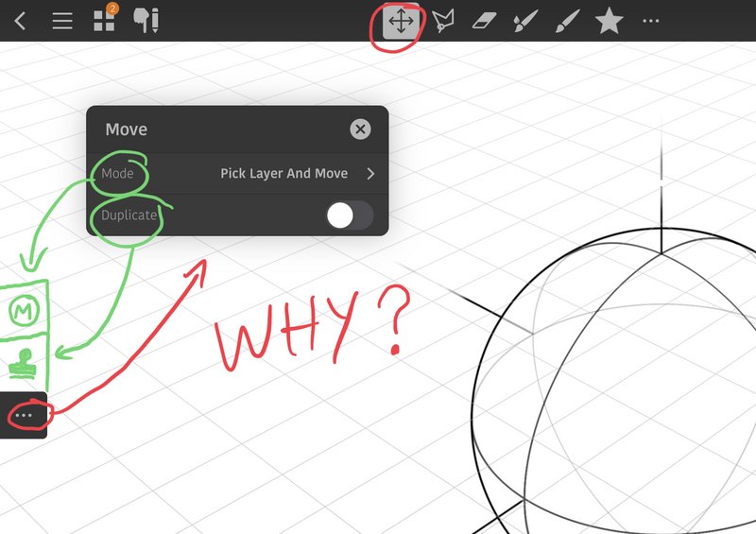Image resolution: width=756 pixels, height=534 pixels.
Task: Toggle the Duplicate switch
Action: pos(350,215)
